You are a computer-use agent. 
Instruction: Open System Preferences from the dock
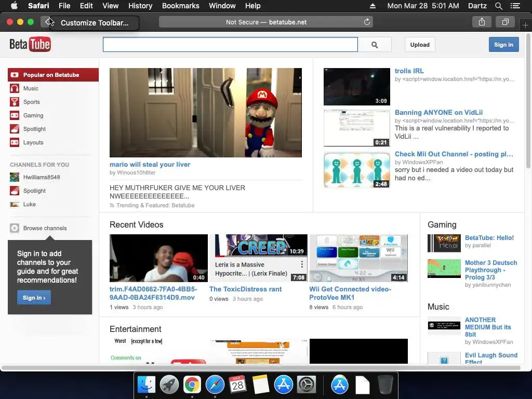click(307, 385)
